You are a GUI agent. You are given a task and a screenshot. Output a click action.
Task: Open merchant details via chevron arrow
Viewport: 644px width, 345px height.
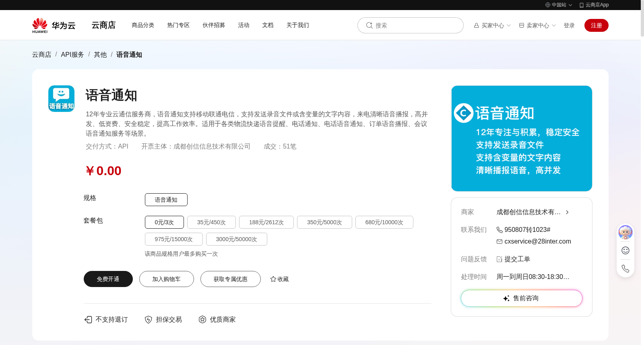click(567, 212)
